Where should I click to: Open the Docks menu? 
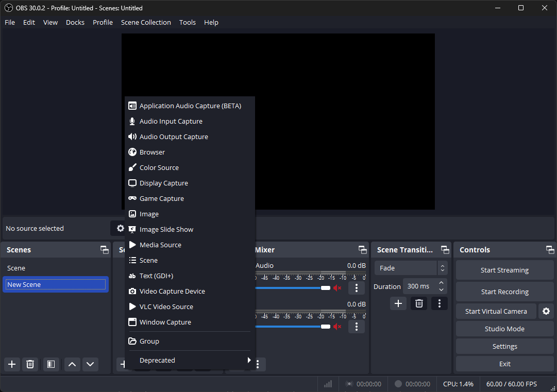click(x=75, y=22)
